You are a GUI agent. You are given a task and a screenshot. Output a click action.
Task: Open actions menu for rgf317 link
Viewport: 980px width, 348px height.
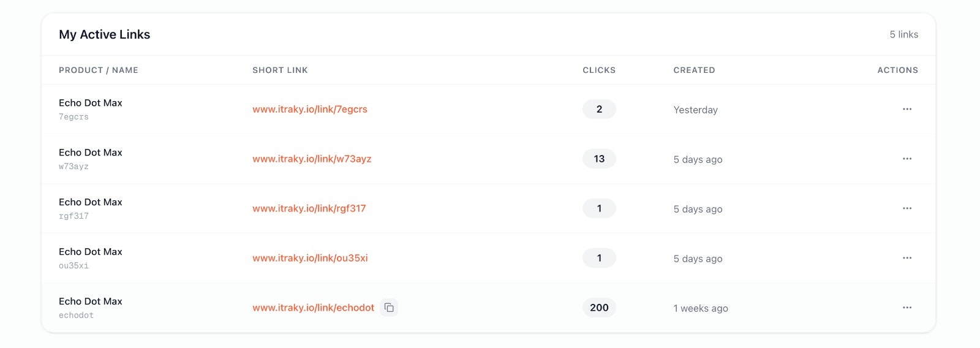pos(907,208)
